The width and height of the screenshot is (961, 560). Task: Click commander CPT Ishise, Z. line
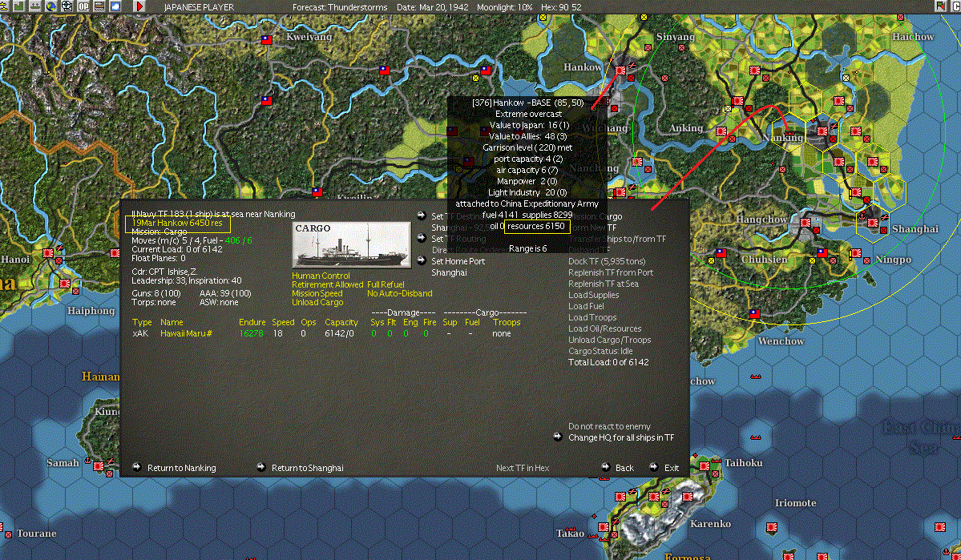[x=164, y=272]
